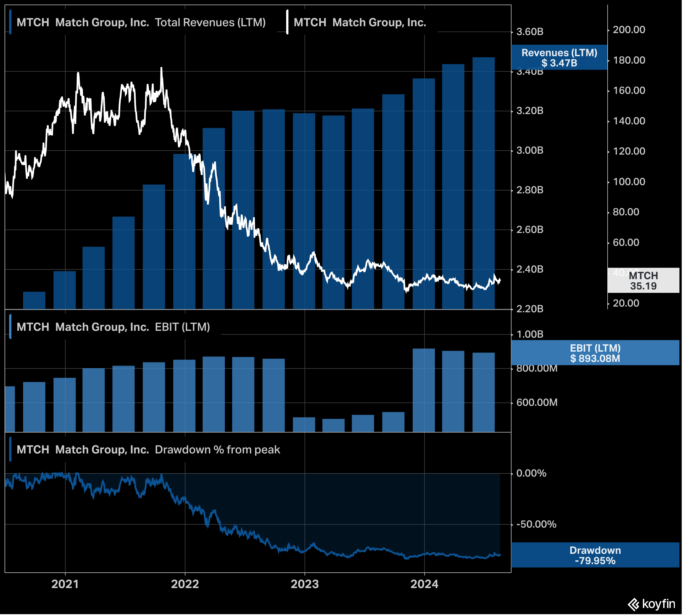The height and width of the screenshot is (616, 684).
Task: Select the EBIT (LTM) series label
Action: 182,327
